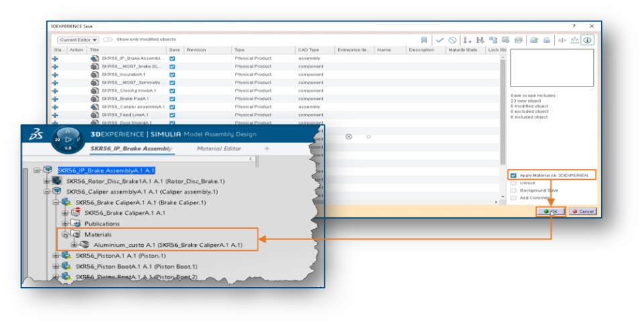Enable the Background Save checkbox
The image size is (644, 330).
513,190
